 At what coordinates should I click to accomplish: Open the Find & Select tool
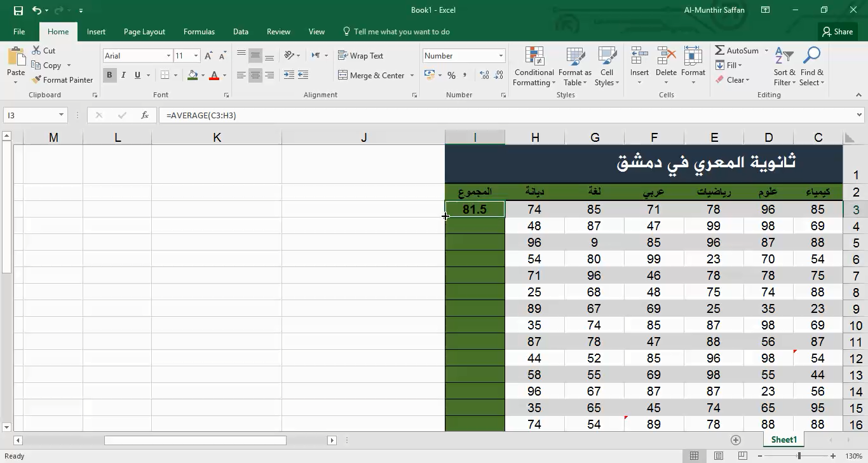[x=811, y=67]
